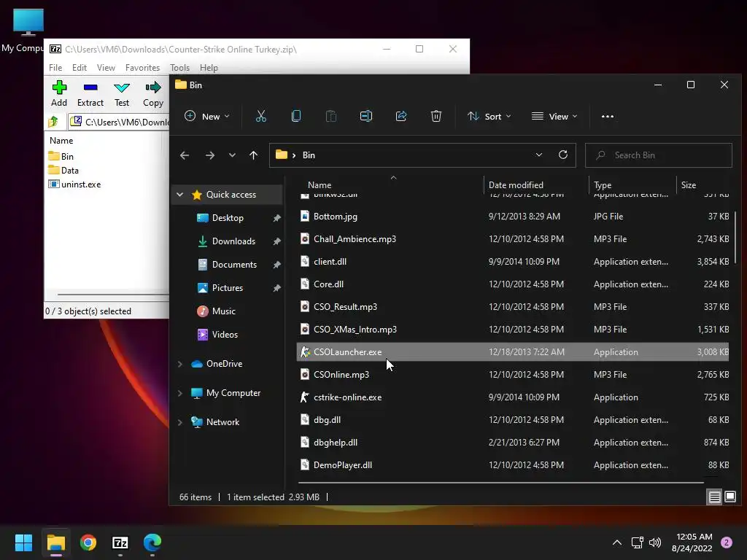Image resolution: width=747 pixels, height=560 pixels.
Task: Click the Delete trash icon in Explorer
Action: [x=436, y=116]
